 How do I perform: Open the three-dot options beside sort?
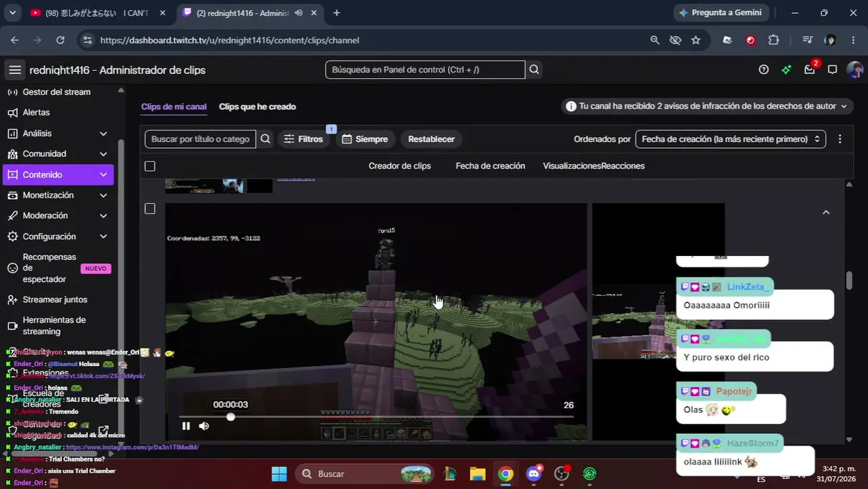tap(839, 139)
